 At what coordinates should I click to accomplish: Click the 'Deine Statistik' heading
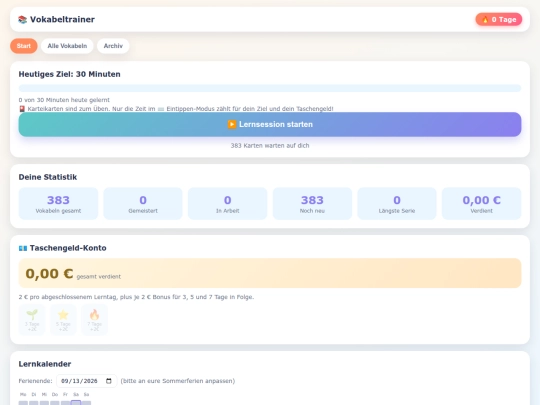click(x=48, y=177)
